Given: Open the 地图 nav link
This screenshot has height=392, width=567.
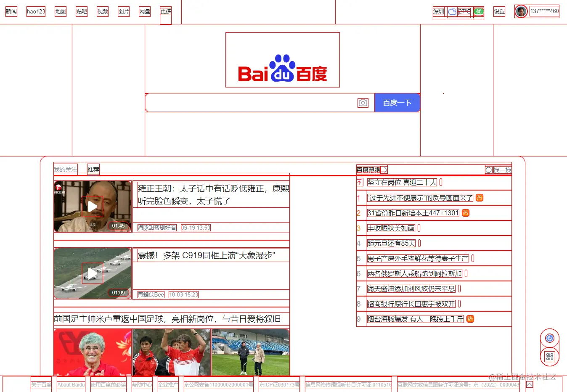Looking at the screenshot, I should [x=61, y=11].
